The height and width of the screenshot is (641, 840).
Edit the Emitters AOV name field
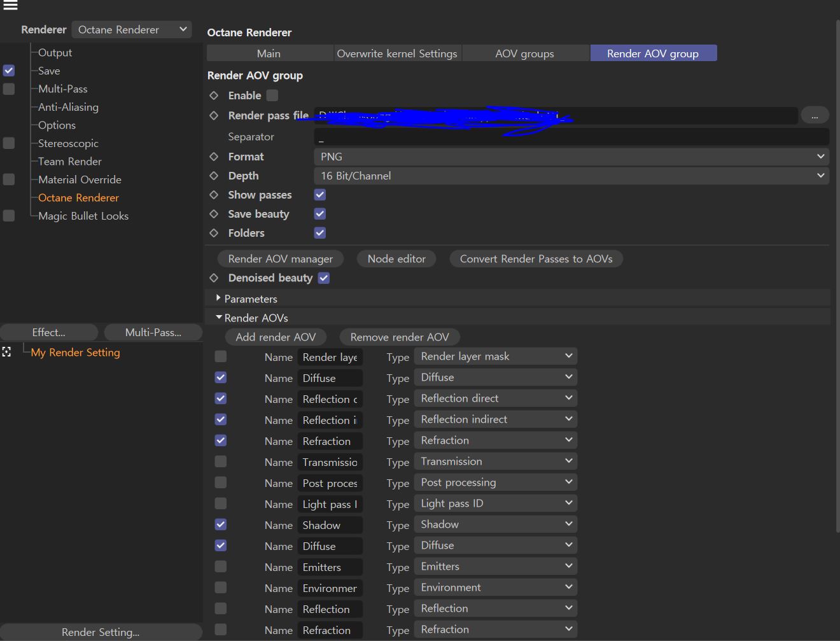[330, 567]
